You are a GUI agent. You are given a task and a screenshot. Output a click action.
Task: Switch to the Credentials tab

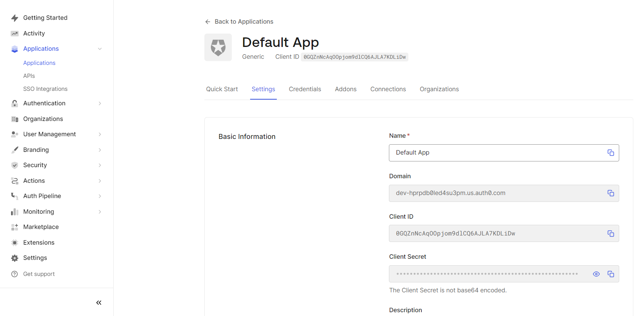point(305,89)
